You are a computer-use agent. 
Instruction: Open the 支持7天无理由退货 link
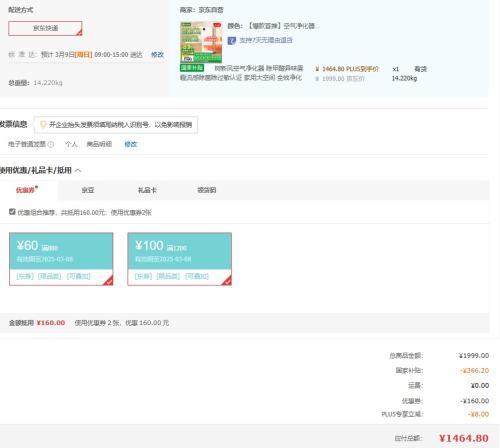point(266,40)
